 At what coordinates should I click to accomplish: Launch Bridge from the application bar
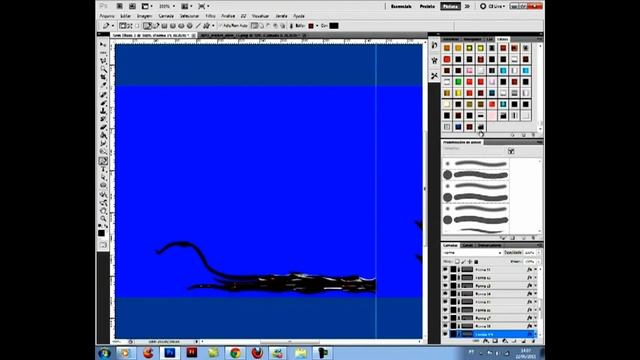click(120, 6)
